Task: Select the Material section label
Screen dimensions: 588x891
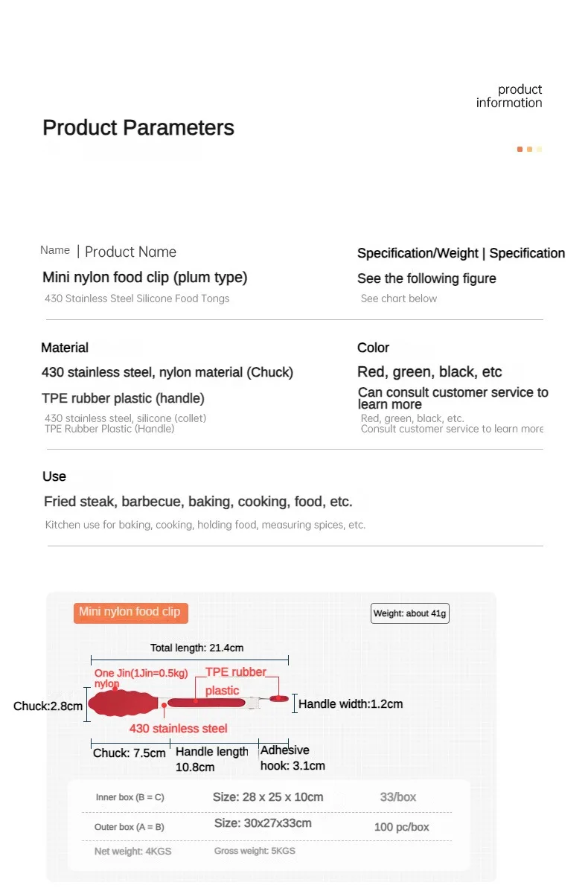Action: pos(65,348)
